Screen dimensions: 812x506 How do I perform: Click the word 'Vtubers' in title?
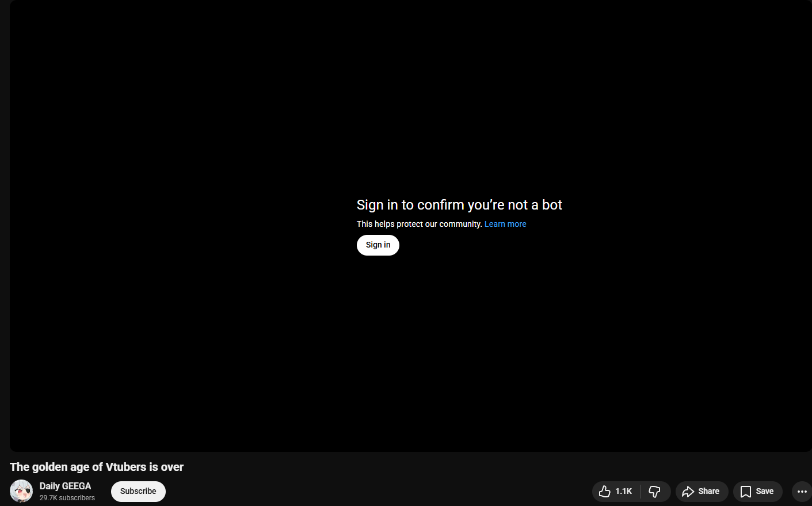126,467
